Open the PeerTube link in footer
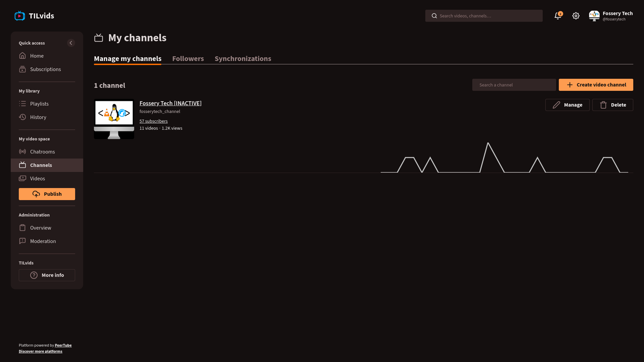Image resolution: width=644 pixels, height=362 pixels. click(x=63, y=345)
